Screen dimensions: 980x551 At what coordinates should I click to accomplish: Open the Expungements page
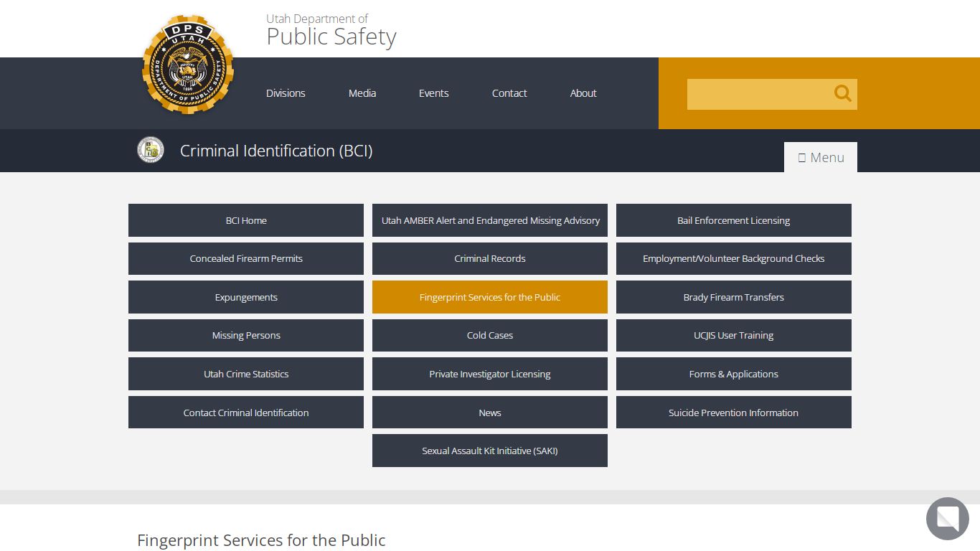246,297
